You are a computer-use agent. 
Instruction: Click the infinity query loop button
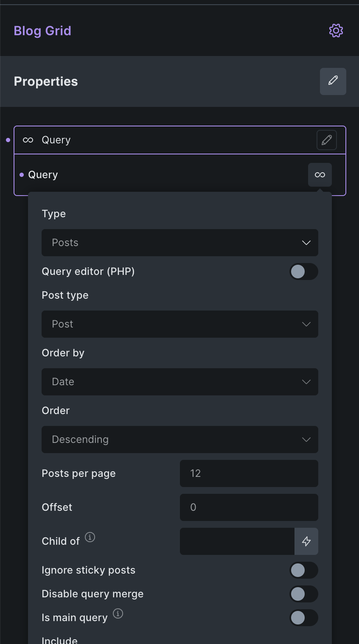pyautogui.click(x=320, y=175)
